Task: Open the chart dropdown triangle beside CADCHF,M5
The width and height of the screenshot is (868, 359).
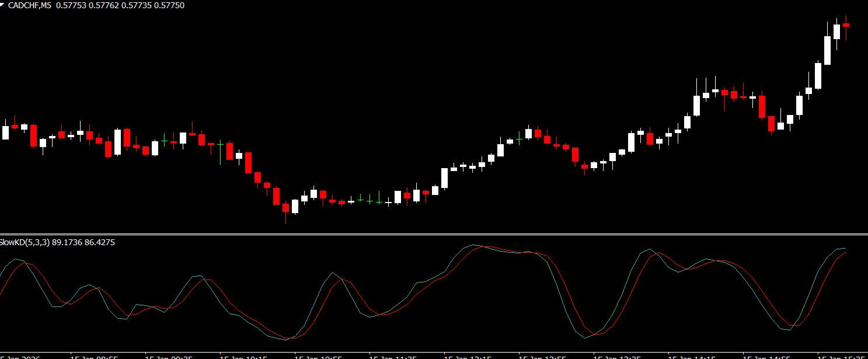Action: [3, 4]
